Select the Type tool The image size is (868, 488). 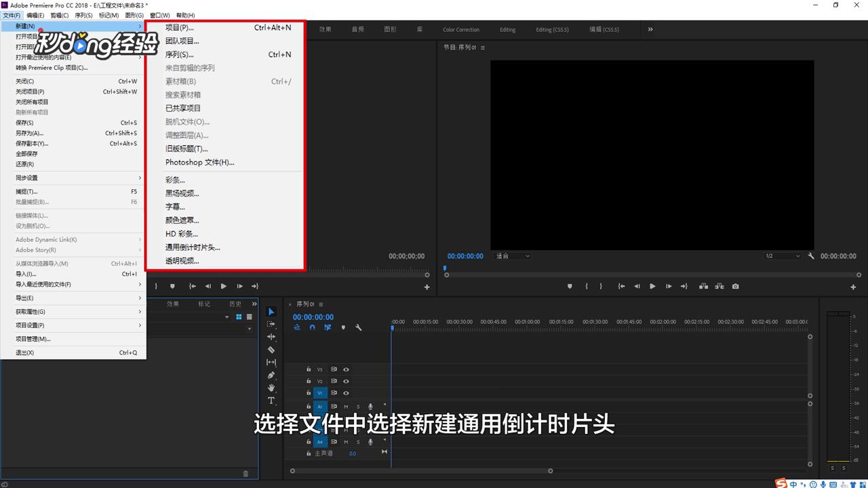click(x=271, y=401)
